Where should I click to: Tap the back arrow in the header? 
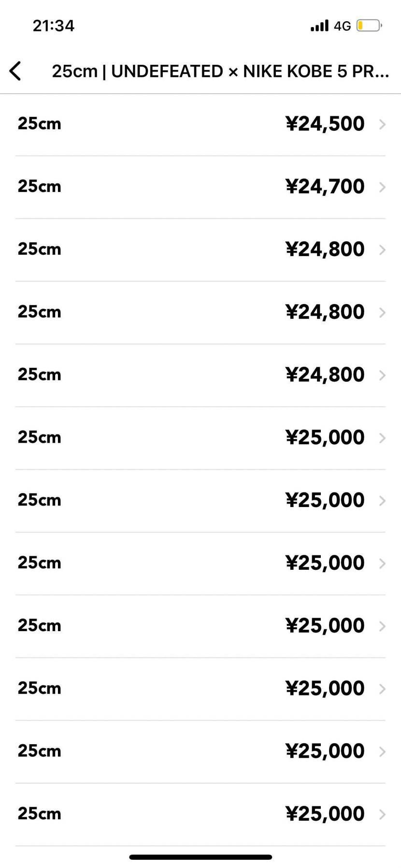click(x=15, y=71)
